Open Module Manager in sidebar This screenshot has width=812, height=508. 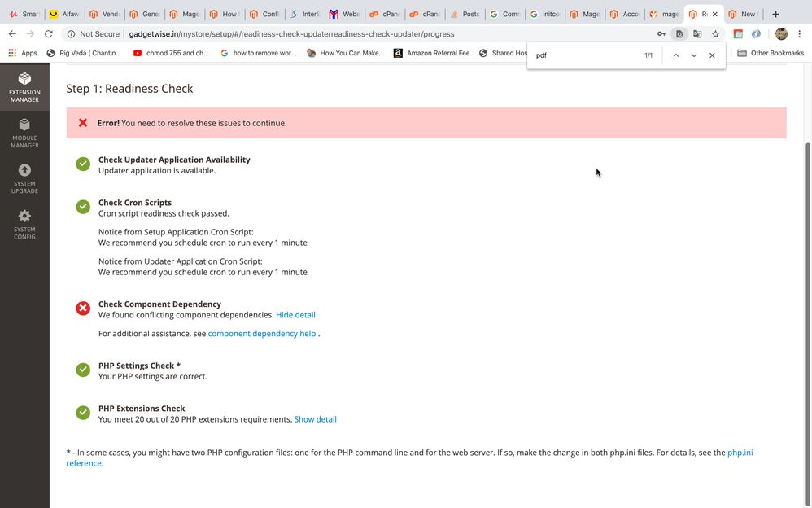(24, 134)
